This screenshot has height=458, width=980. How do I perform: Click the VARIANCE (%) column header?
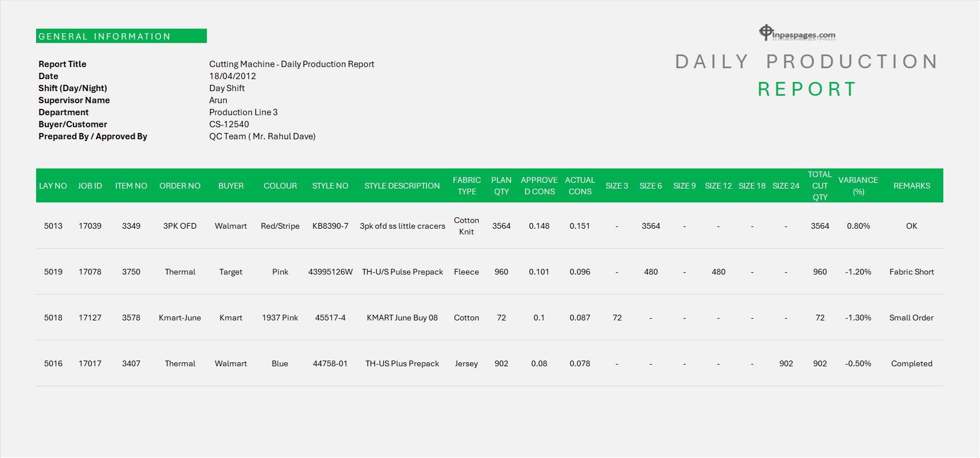(858, 186)
